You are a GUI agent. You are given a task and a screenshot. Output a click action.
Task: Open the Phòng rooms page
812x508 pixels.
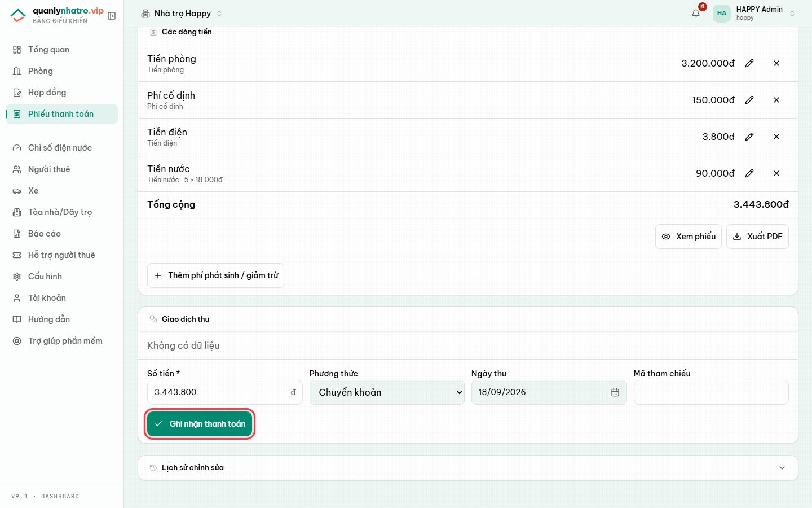[x=62, y=71]
